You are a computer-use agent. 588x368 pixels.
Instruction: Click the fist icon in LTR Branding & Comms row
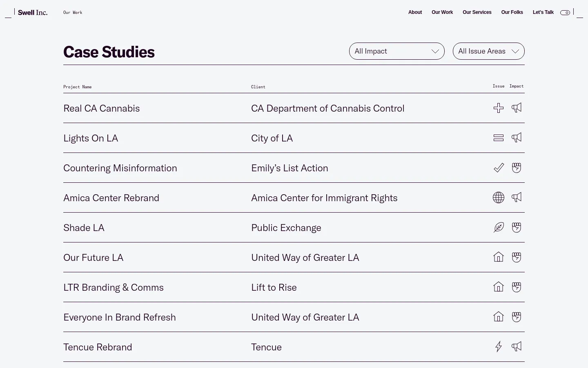(517, 287)
